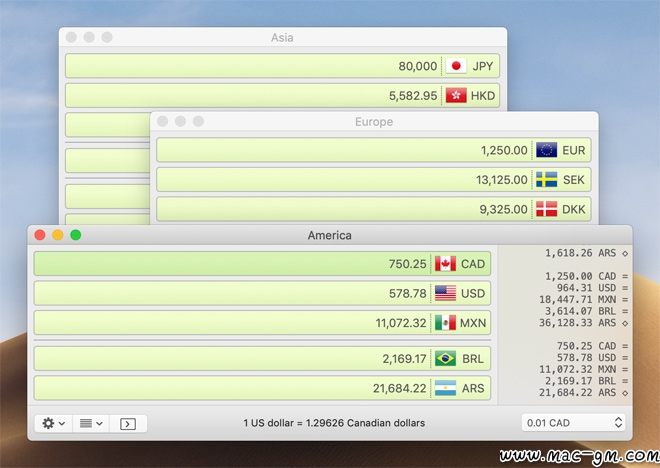Click the 9,325.00 DKK field in Europe
Image resolution: width=660 pixels, height=468 pixels.
pos(374,209)
